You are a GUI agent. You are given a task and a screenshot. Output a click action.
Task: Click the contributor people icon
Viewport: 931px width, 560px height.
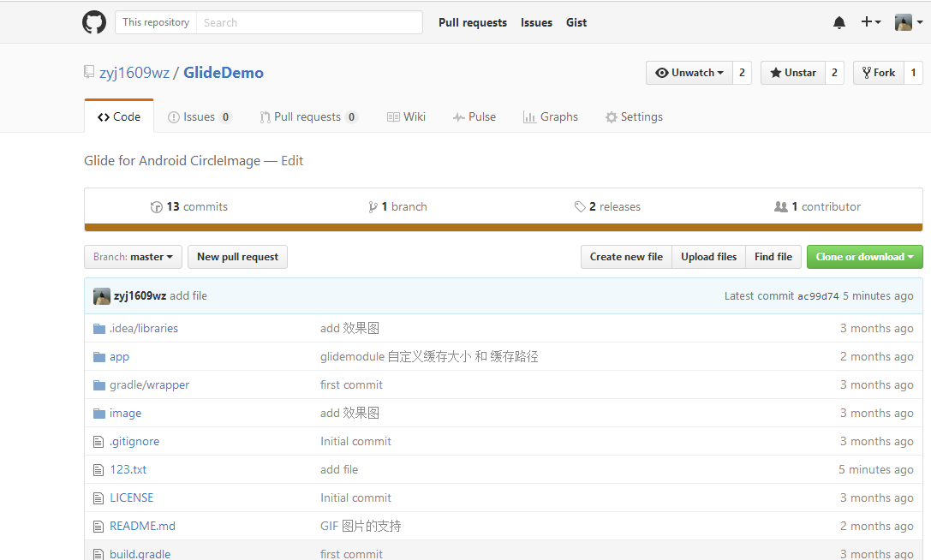pyautogui.click(x=780, y=207)
